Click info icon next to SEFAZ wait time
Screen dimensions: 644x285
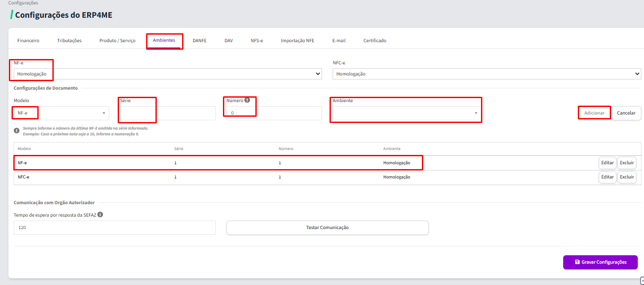pos(100,214)
